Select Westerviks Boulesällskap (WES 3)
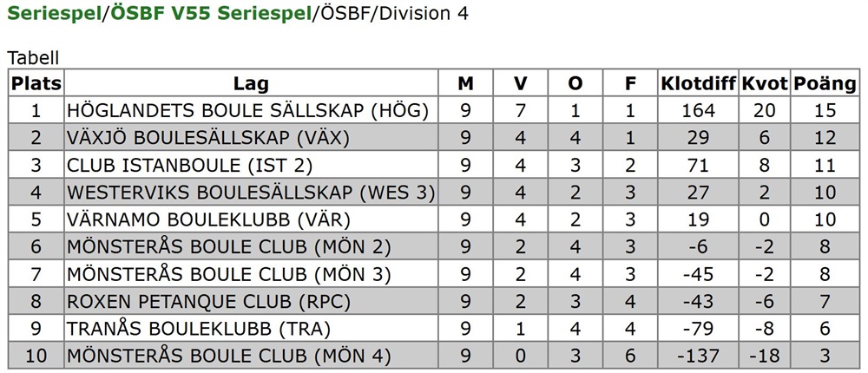 click(x=251, y=193)
